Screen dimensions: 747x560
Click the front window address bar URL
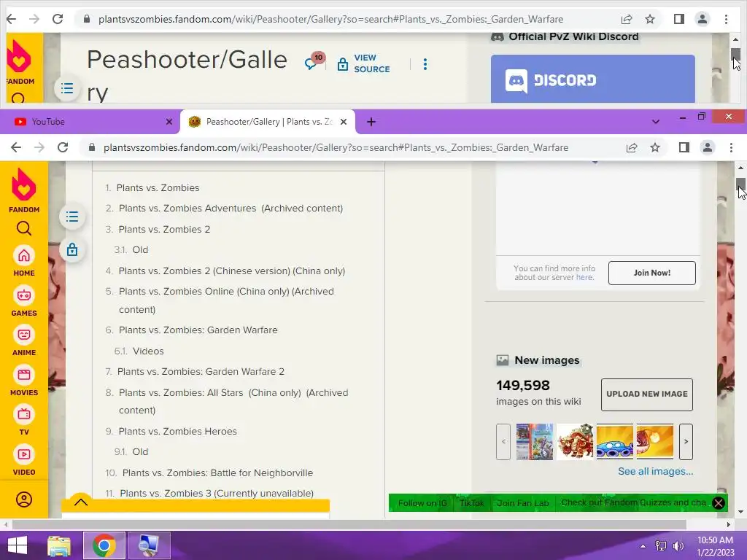click(336, 147)
